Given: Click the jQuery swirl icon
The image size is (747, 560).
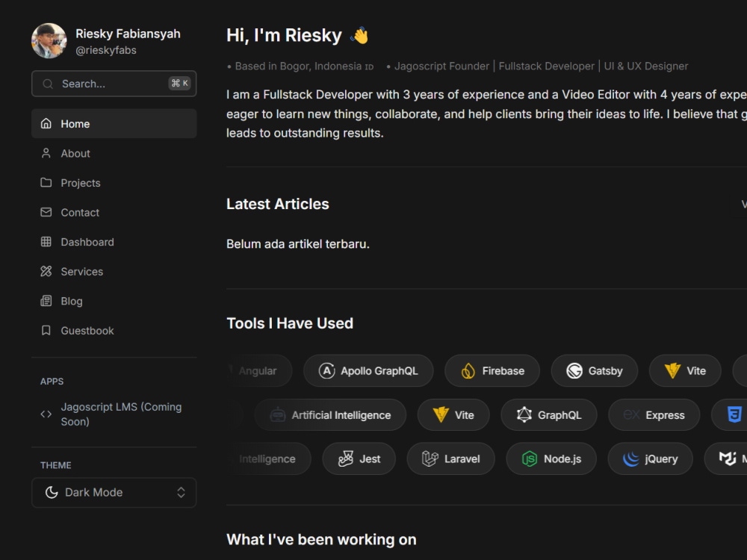Looking at the screenshot, I should pos(631,458).
